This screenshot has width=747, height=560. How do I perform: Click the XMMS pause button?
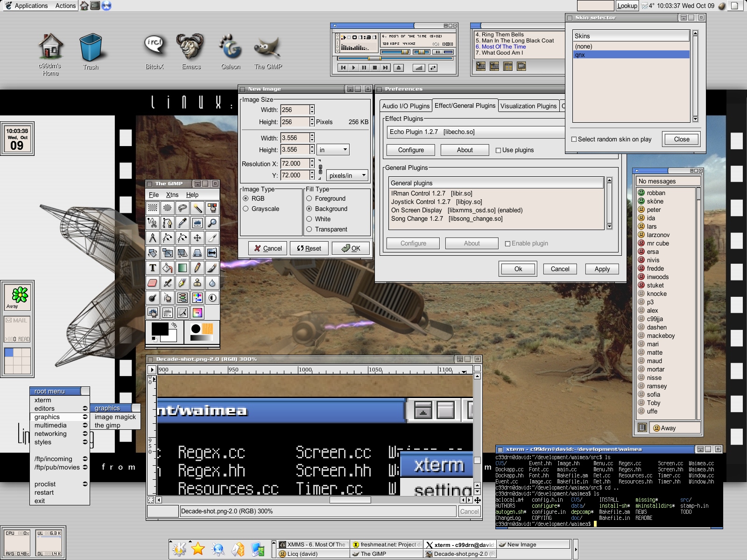pyautogui.click(x=364, y=68)
